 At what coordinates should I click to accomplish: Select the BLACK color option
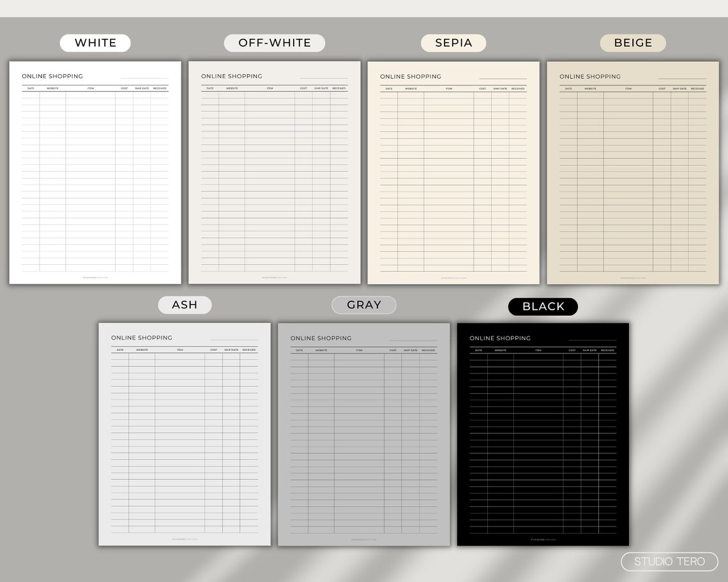pos(543,306)
